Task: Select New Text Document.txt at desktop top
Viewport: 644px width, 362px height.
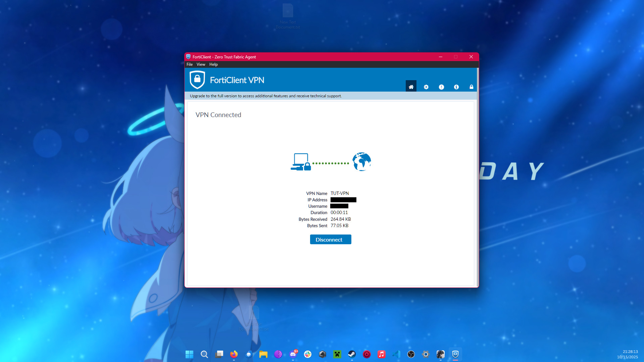Action: click(288, 16)
